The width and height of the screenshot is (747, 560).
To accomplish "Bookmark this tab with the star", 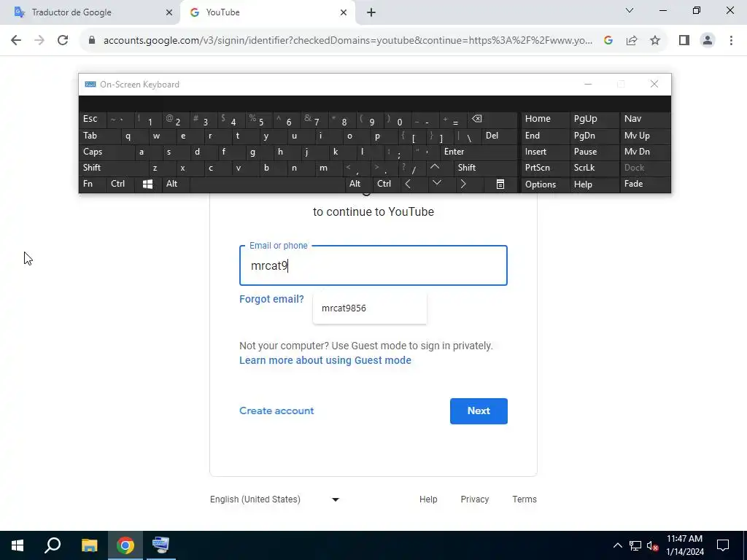I will pyautogui.click(x=655, y=40).
